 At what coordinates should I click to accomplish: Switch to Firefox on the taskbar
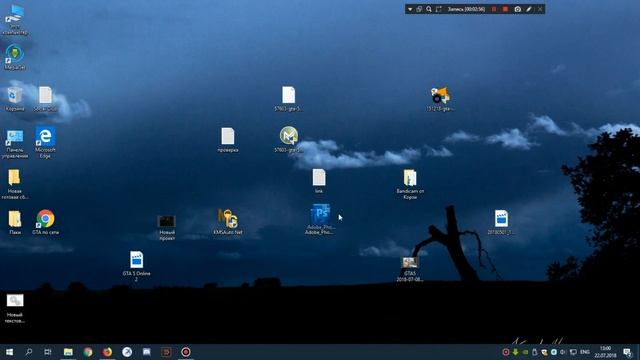click(107, 352)
